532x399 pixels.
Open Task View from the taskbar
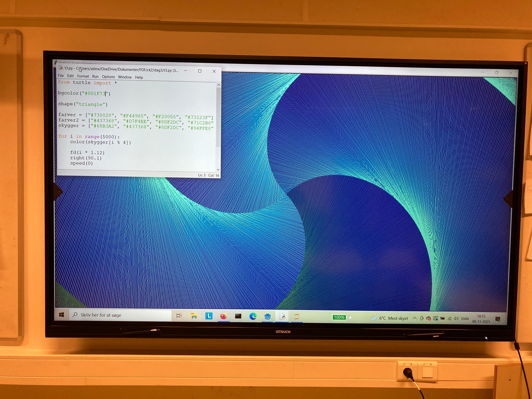(179, 316)
